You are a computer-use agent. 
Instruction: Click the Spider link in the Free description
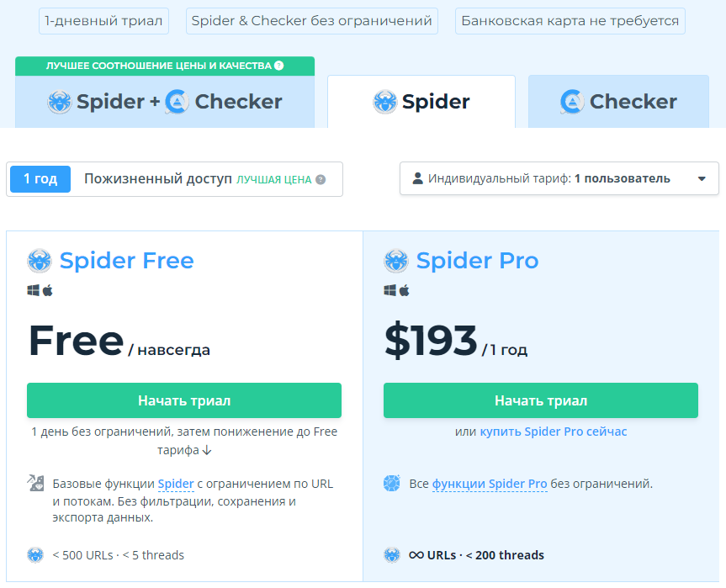point(176,484)
